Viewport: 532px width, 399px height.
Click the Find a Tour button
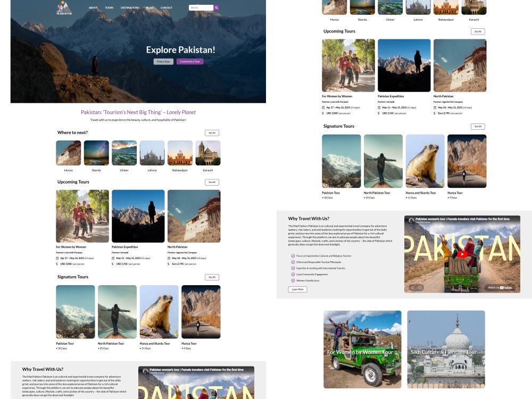coord(163,61)
